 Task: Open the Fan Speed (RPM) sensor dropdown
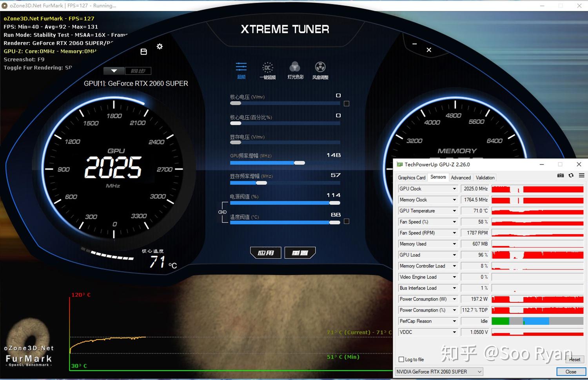(455, 233)
